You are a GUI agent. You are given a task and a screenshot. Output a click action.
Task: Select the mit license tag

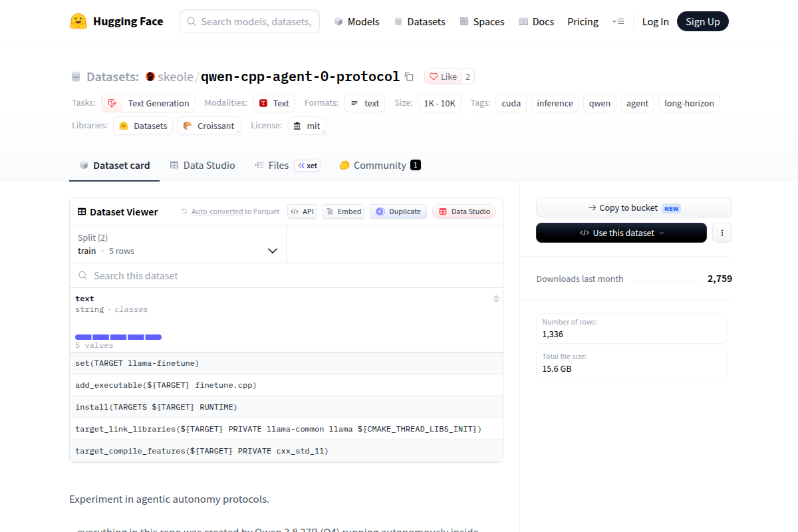pyautogui.click(x=307, y=126)
